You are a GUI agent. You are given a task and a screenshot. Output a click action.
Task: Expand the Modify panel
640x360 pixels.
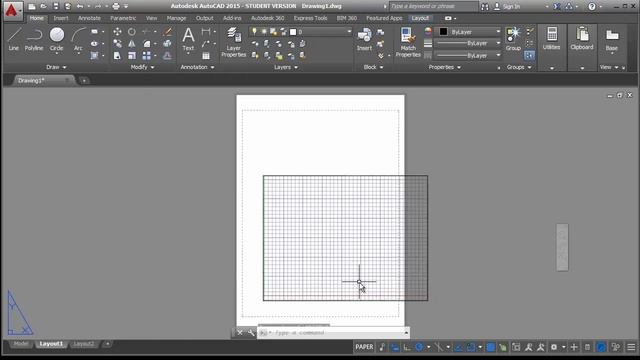click(x=142, y=67)
